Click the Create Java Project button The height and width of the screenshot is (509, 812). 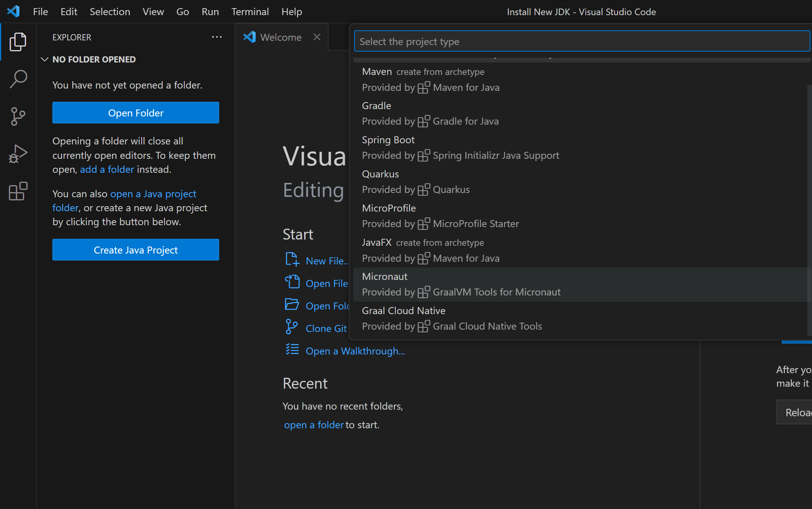pyautogui.click(x=135, y=250)
